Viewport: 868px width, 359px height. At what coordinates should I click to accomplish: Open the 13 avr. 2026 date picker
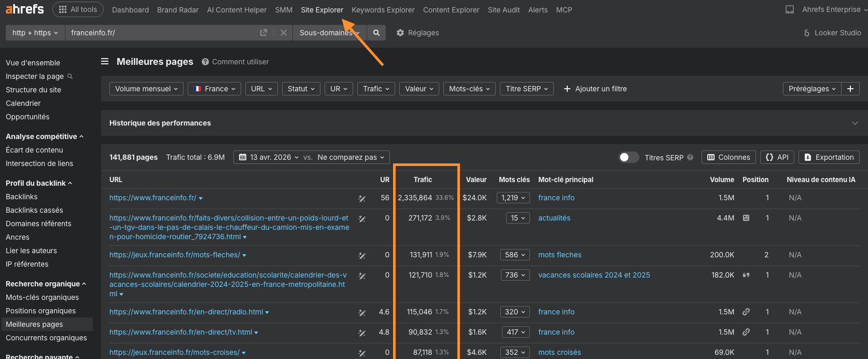coord(269,157)
